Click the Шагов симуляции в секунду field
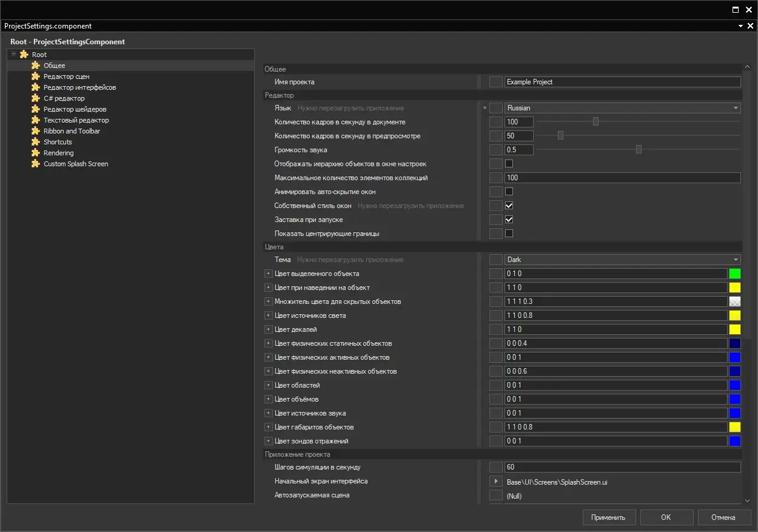The width and height of the screenshot is (758, 532). [623, 467]
